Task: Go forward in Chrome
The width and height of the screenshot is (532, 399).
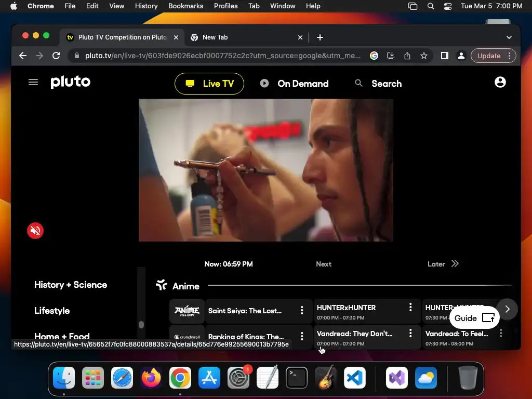Action: (x=39, y=56)
